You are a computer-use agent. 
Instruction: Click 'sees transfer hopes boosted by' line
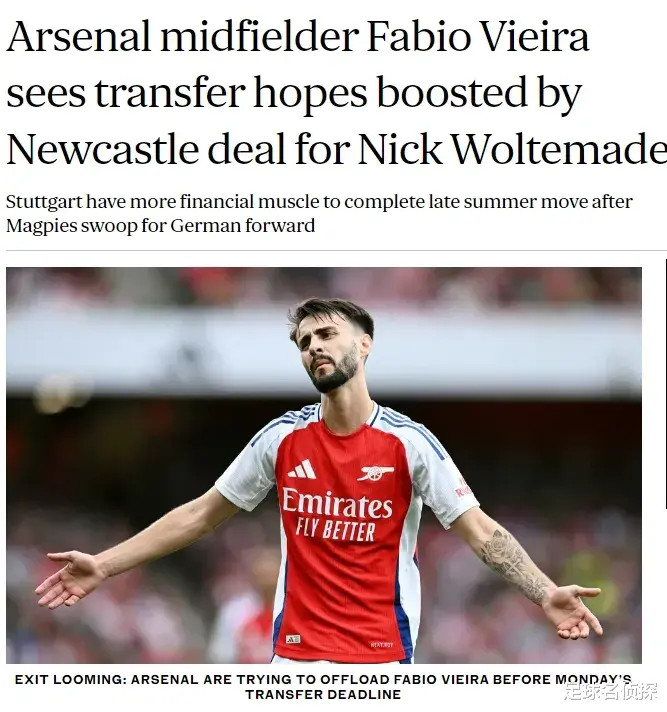tap(294, 94)
